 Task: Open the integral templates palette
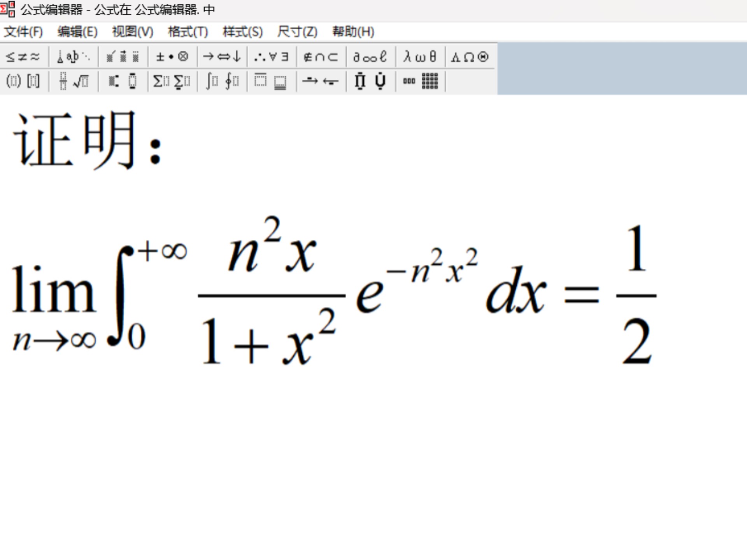pyautogui.click(x=222, y=81)
